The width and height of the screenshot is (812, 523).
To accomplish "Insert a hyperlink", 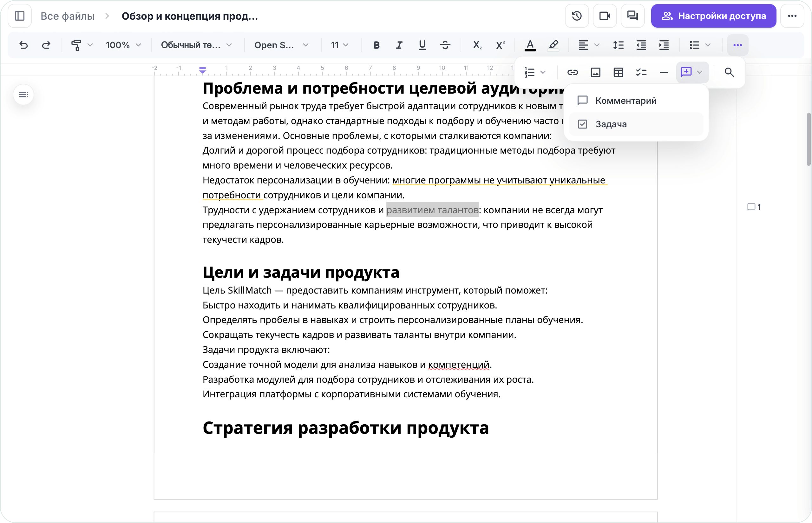I will pyautogui.click(x=573, y=72).
